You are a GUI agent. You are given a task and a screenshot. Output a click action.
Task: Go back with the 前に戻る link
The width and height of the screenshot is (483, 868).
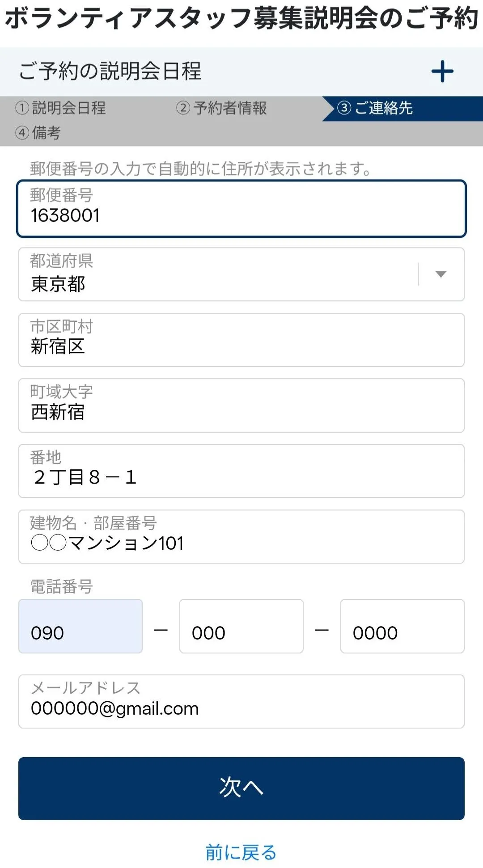241,852
